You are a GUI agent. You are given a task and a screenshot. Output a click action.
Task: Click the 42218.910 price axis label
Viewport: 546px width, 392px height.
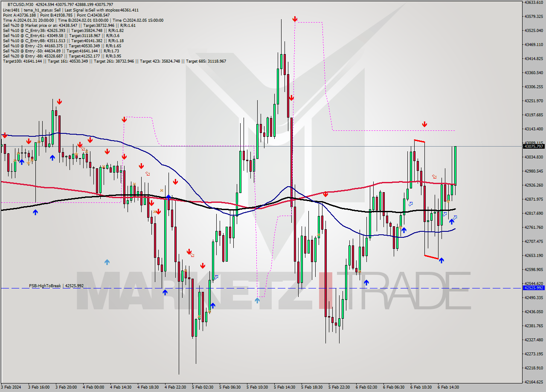[x=534, y=368]
